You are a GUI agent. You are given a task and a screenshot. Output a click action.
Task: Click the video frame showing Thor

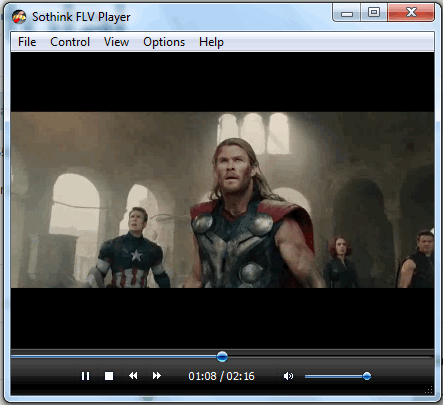coord(222,200)
